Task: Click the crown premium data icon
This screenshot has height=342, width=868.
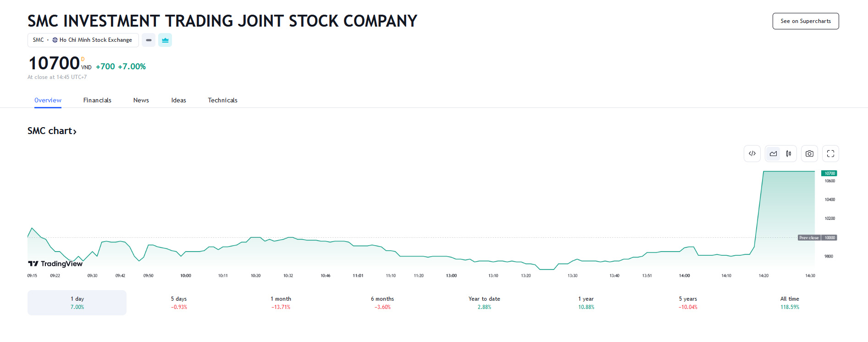Action: 165,40
